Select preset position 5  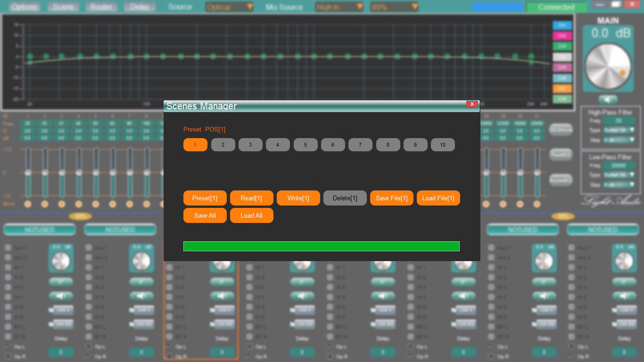305,145
